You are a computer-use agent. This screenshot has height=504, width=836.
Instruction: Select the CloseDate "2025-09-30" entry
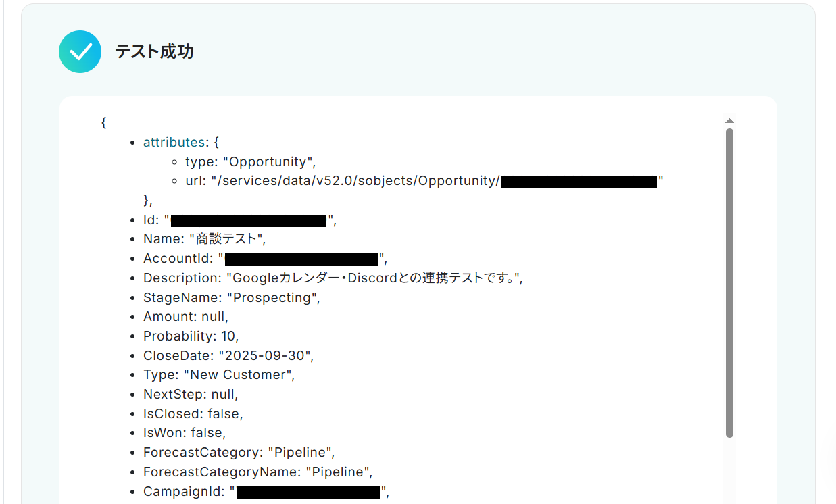pyautogui.click(x=228, y=355)
